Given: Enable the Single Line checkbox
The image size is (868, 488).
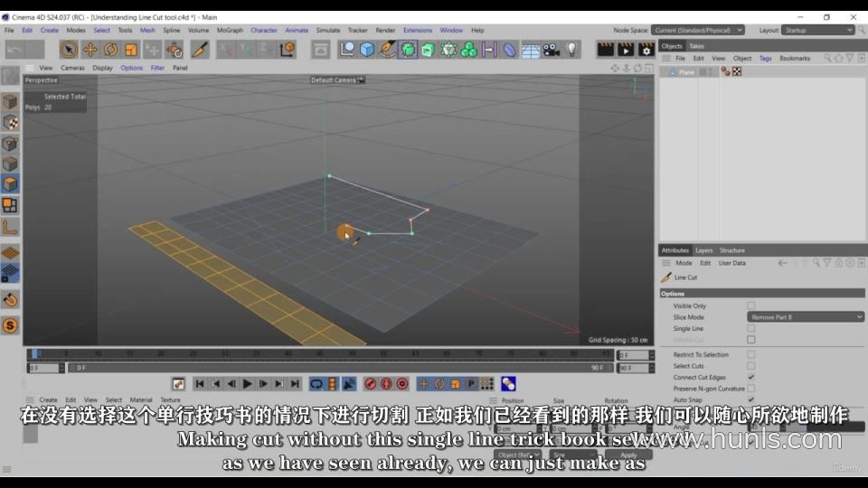Looking at the screenshot, I should [750, 328].
